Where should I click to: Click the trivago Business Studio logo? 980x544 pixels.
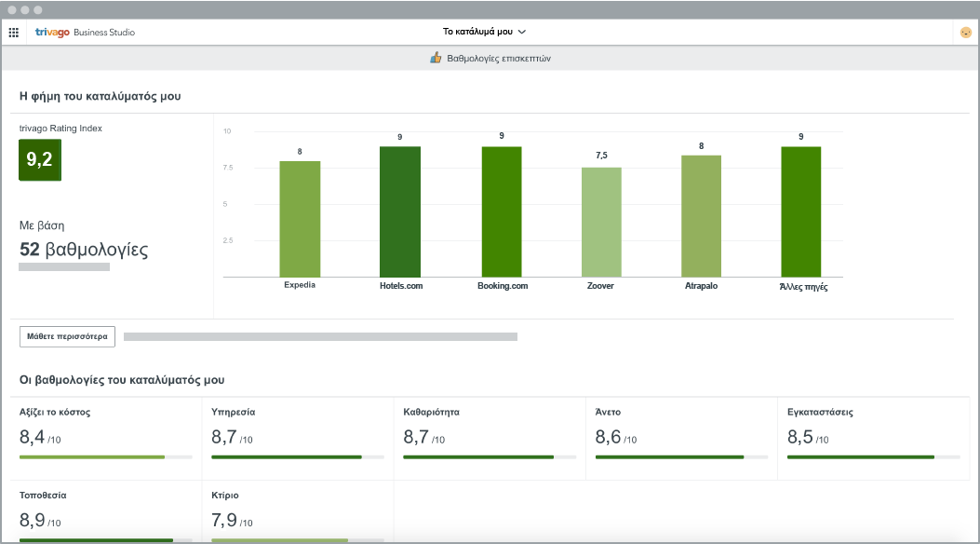[85, 33]
